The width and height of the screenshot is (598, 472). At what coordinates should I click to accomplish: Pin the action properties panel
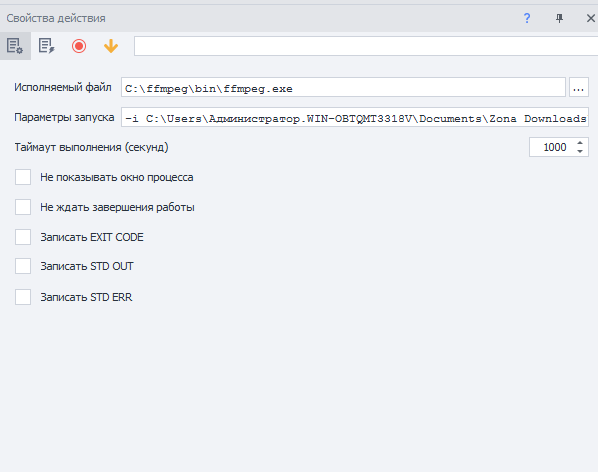559,18
